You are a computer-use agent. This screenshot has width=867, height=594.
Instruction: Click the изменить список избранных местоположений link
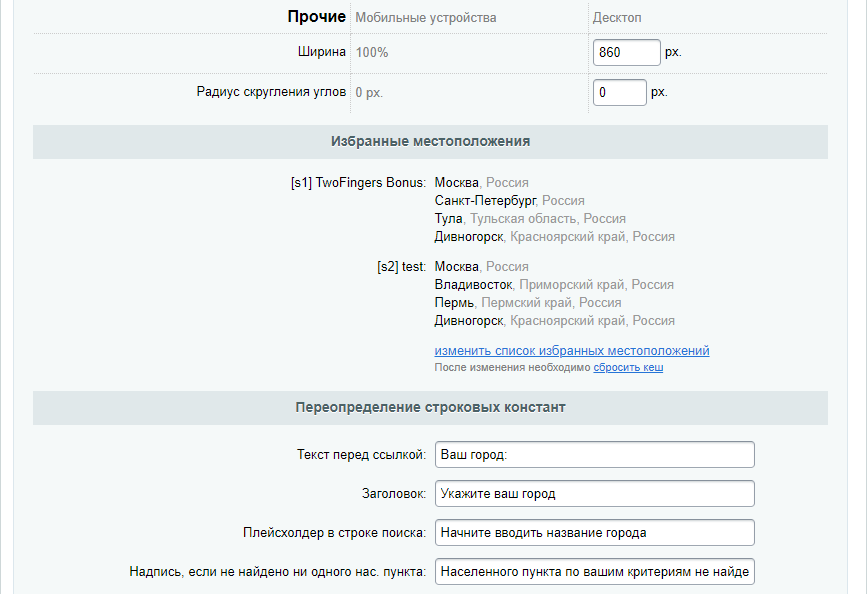pyautogui.click(x=571, y=351)
